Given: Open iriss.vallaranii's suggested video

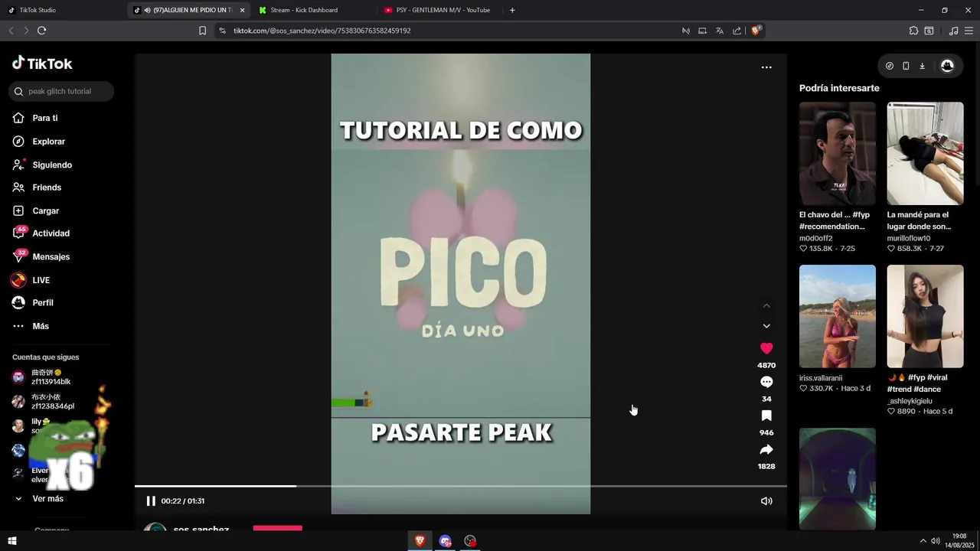Looking at the screenshot, I should coord(838,316).
